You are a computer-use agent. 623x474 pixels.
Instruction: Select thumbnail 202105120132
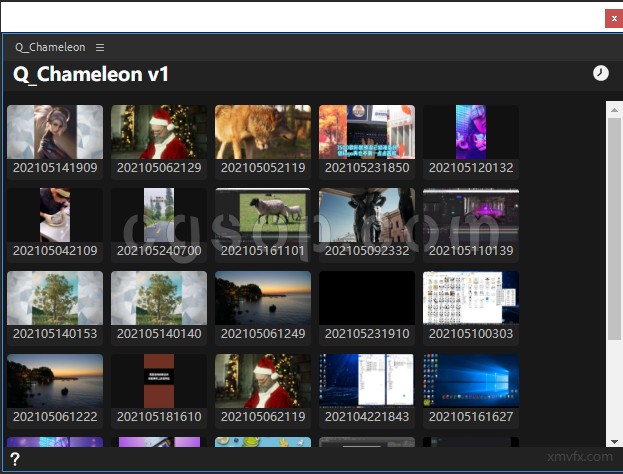point(471,140)
